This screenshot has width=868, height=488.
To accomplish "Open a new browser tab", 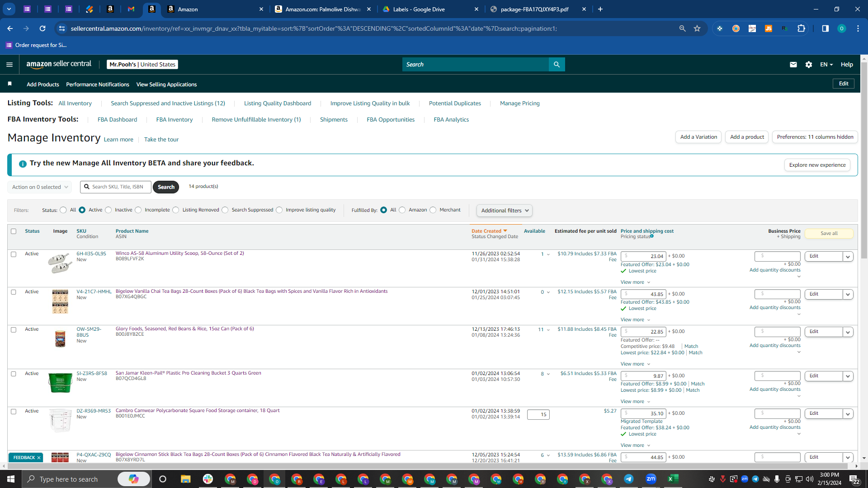I will (x=600, y=9).
